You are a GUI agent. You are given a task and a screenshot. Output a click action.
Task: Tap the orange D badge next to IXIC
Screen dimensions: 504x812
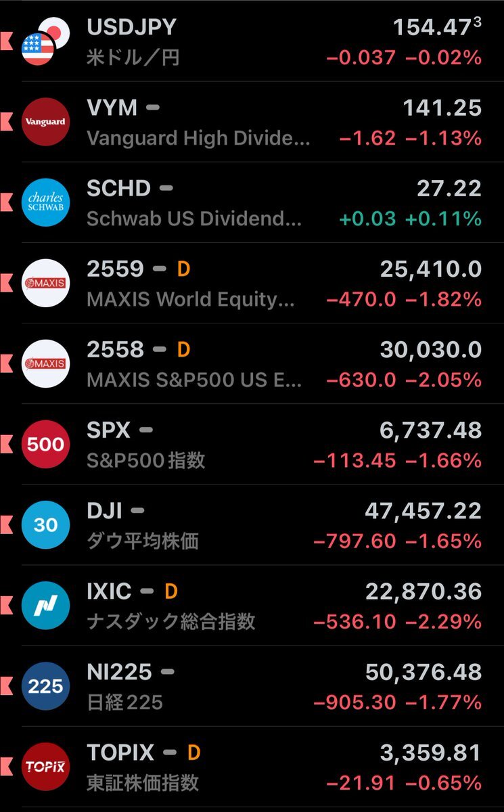[171, 592]
